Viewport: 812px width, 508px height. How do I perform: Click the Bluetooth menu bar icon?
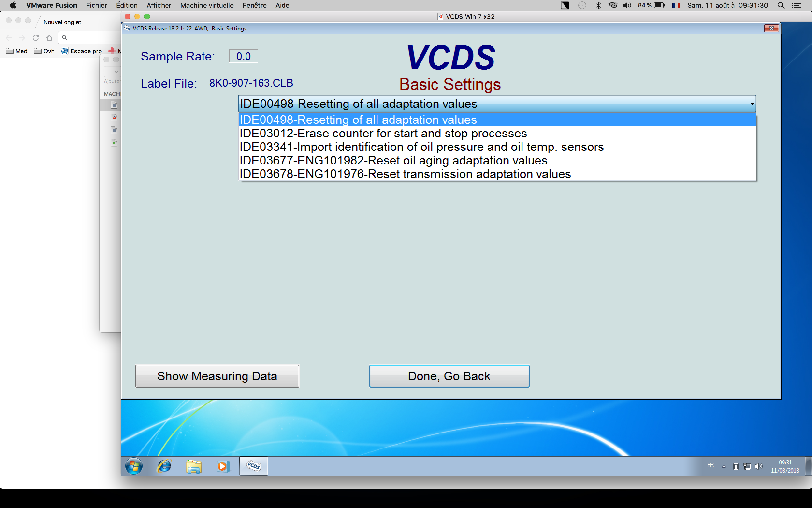pos(598,5)
